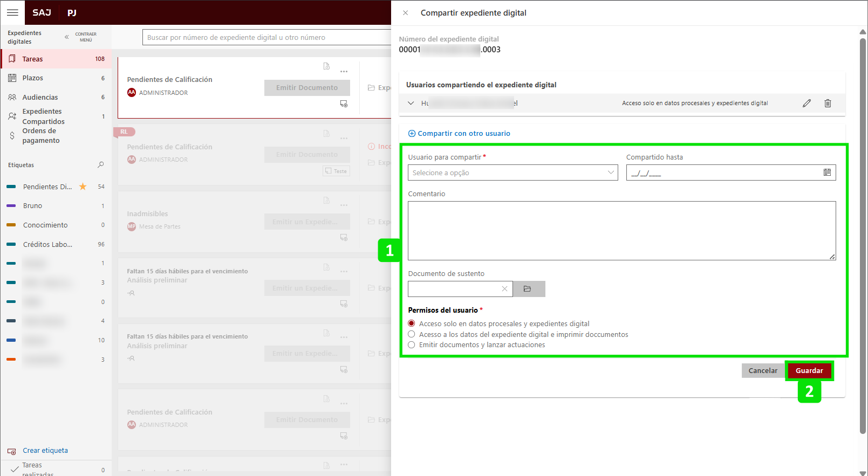Clear the Documento de sustento field
The width and height of the screenshot is (868, 476).
pyautogui.click(x=504, y=289)
